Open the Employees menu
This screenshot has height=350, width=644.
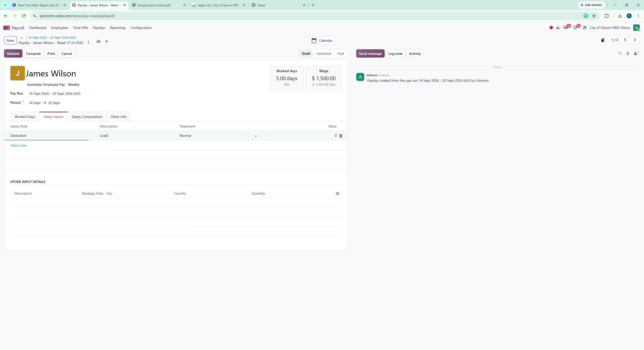tap(60, 28)
